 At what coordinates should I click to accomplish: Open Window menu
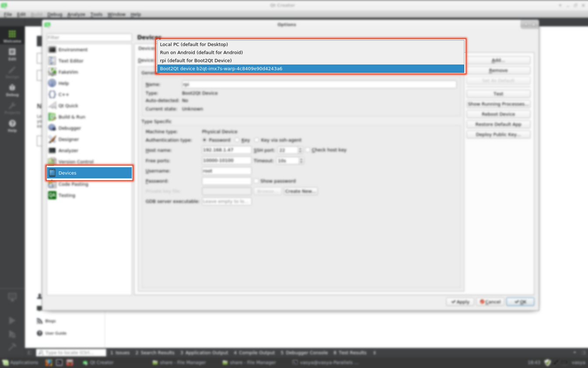click(x=116, y=14)
